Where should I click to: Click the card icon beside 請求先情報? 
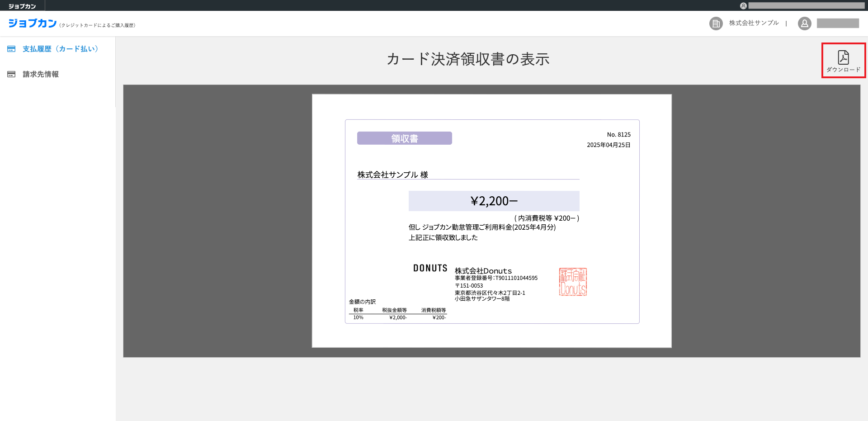pyautogui.click(x=11, y=74)
